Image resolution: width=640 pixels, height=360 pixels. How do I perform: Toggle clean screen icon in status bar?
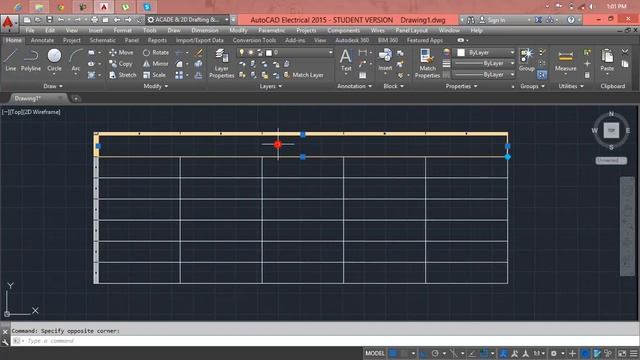(x=622, y=353)
